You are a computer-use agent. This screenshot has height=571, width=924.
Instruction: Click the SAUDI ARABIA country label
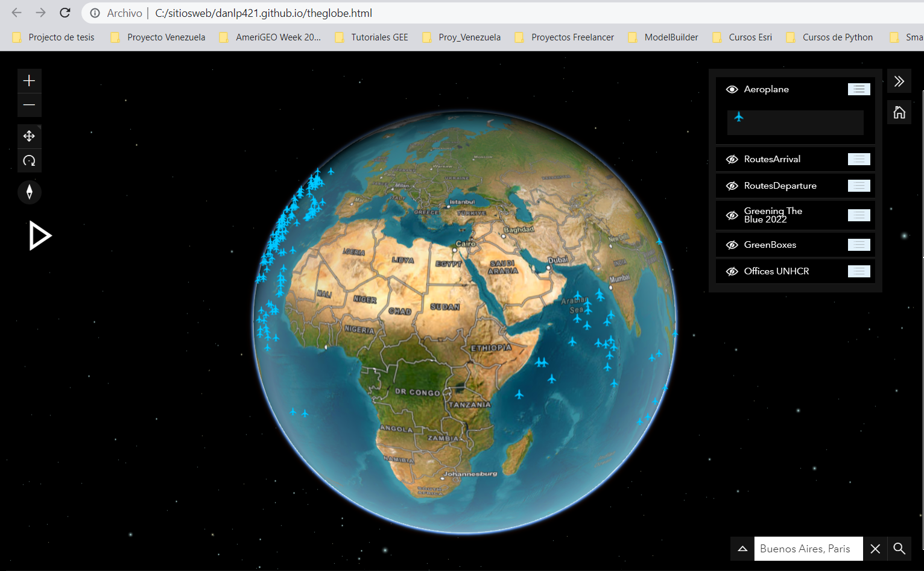point(502,267)
